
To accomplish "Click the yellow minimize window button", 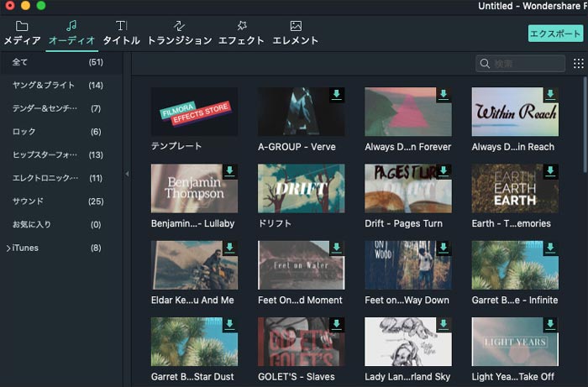I will click(x=25, y=6).
